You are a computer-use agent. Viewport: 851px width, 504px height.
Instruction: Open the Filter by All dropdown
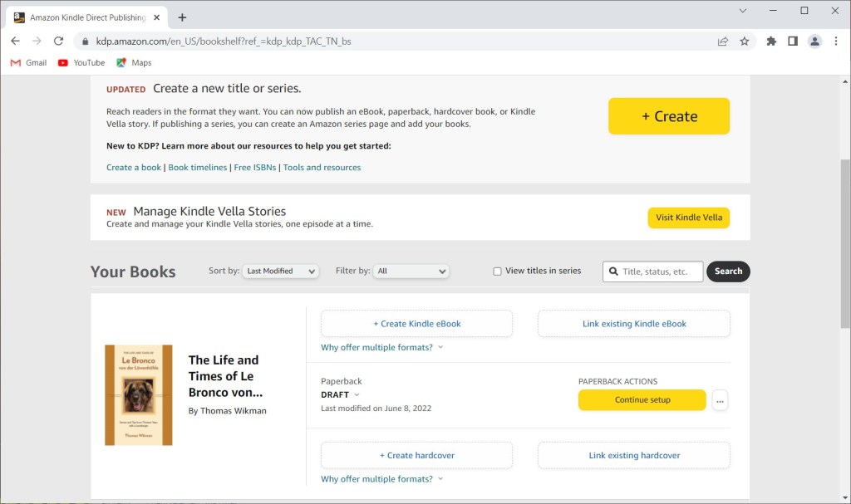(411, 271)
